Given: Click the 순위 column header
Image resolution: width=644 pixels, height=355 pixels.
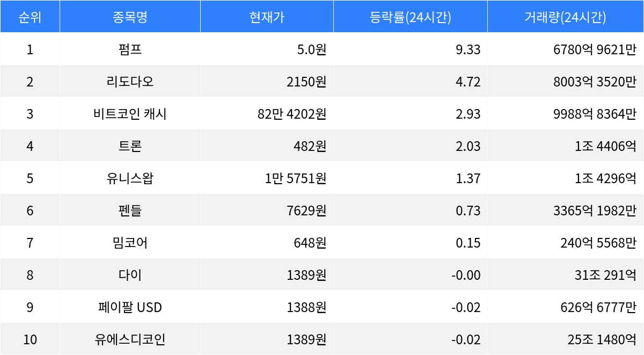Looking at the screenshot, I should click(30, 17).
